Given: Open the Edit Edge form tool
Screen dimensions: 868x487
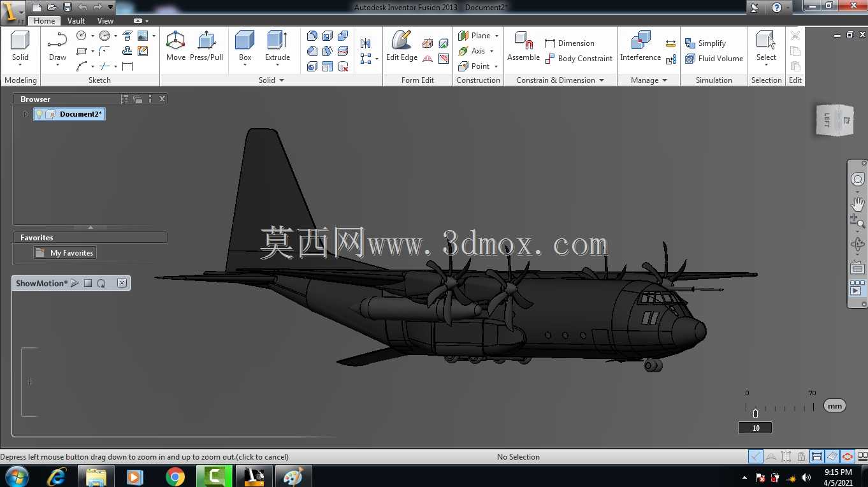Looking at the screenshot, I should pos(401,46).
